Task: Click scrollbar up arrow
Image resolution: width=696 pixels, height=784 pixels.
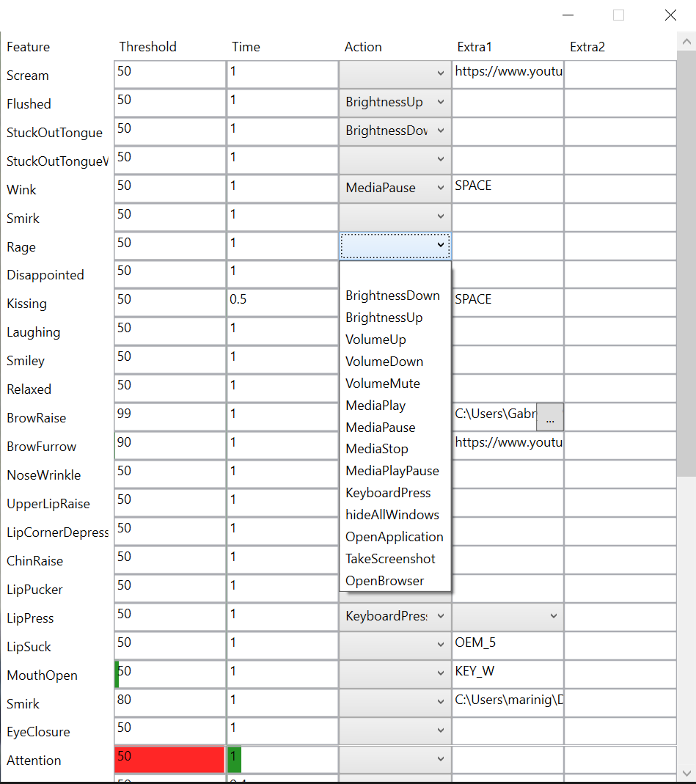Action: (686, 42)
